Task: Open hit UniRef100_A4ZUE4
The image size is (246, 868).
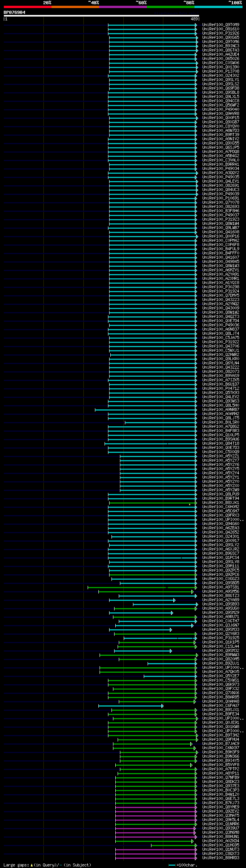Action: [x=221, y=55]
